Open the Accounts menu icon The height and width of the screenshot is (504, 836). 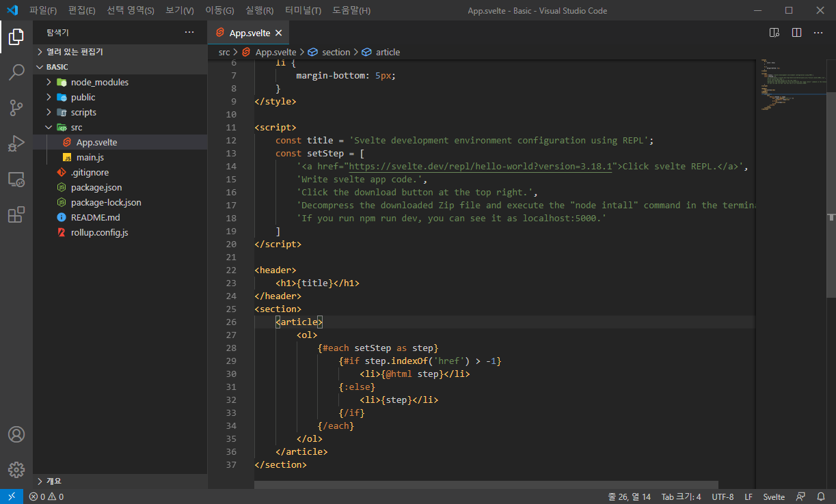tap(16, 434)
